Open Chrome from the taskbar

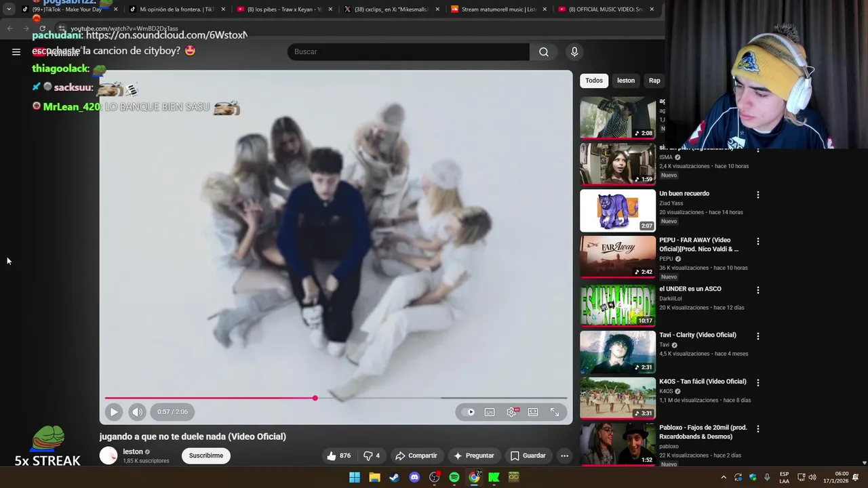[474, 477]
